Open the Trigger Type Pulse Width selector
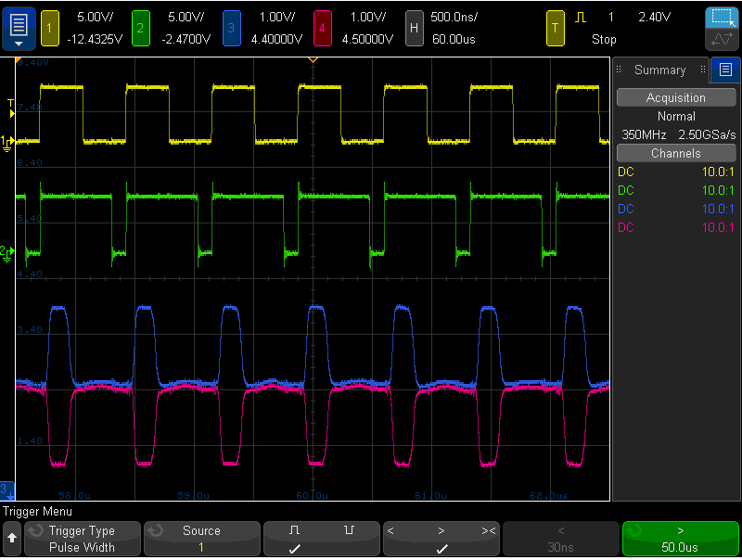This screenshot has height=560, width=742. click(83, 539)
